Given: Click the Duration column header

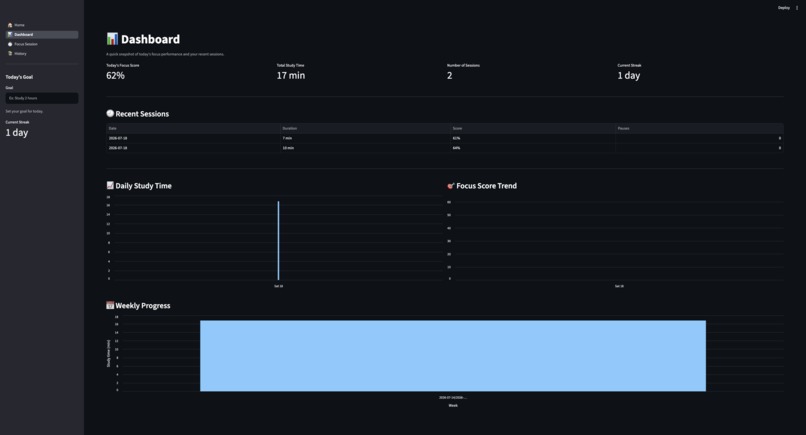Looking at the screenshot, I should tap(365, 128).
